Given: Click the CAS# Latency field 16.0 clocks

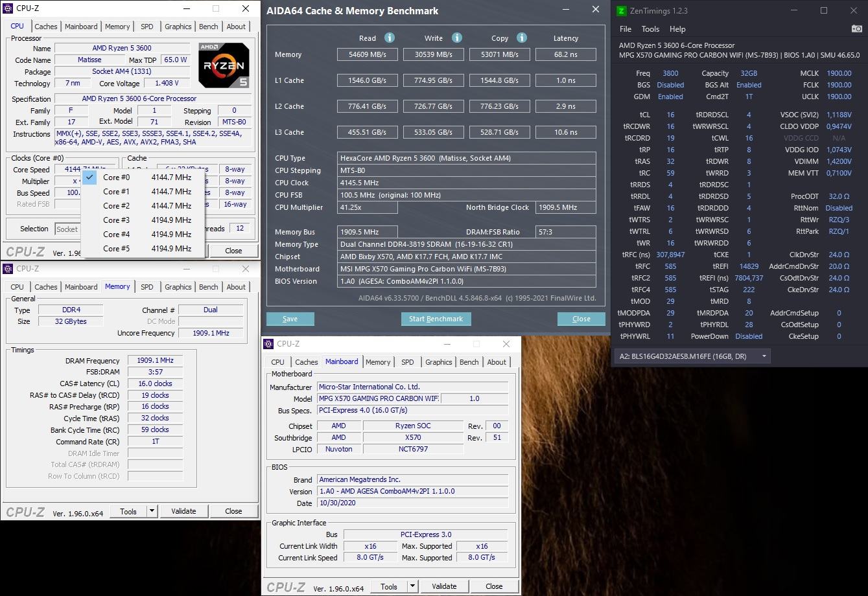Looking at the screenshot, I should [x=155, y=384].
